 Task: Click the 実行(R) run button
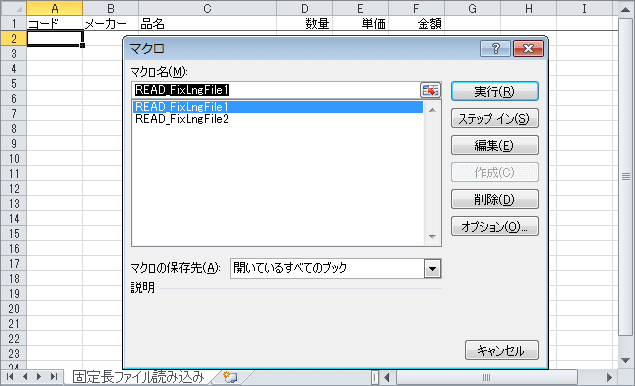(x=494, y=92)
